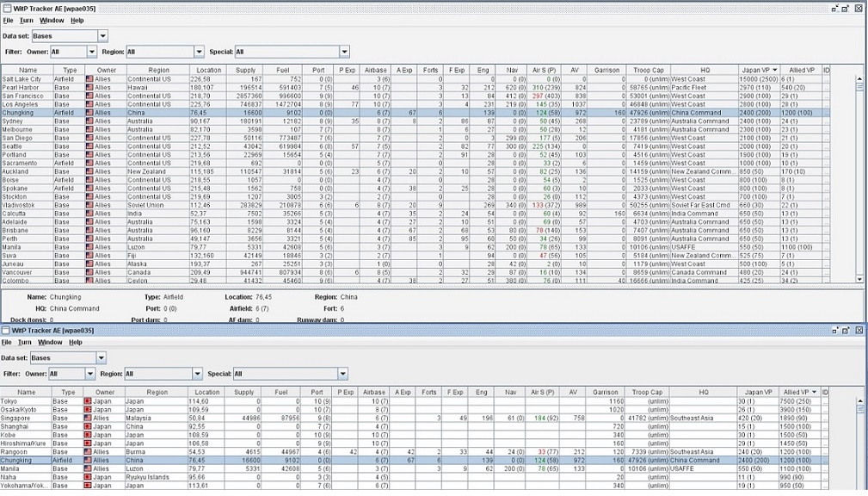
Task: Click Allies flag icon in Sydney row
Action: [89, 121]
